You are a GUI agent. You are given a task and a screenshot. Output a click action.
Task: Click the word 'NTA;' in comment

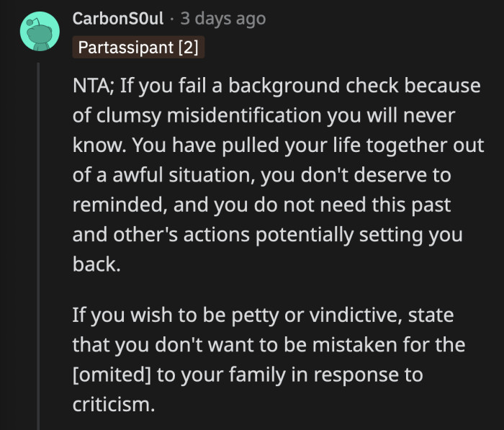pos(92,86)
